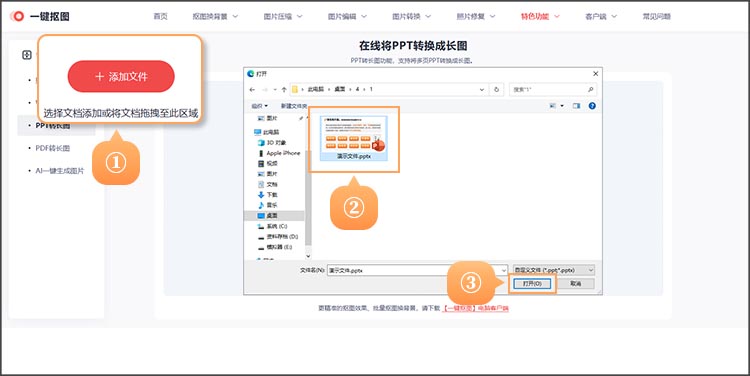Toggle the preview pane icon

[576, 106]
